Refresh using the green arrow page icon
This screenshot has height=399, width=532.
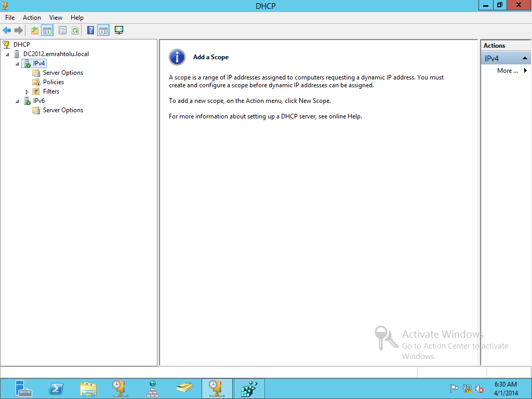75,31
